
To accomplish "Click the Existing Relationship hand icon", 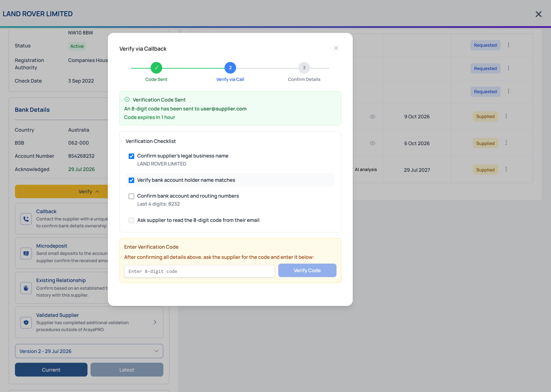I will (26, 288).
